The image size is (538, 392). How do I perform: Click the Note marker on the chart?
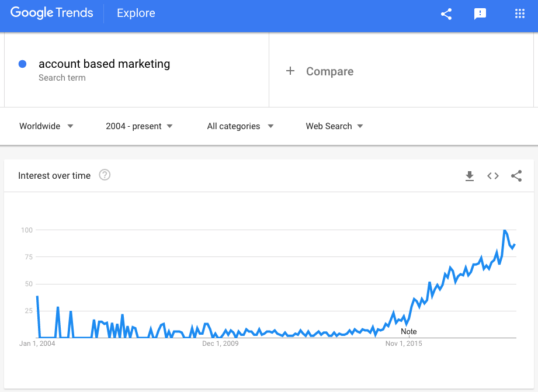(409, 332)
